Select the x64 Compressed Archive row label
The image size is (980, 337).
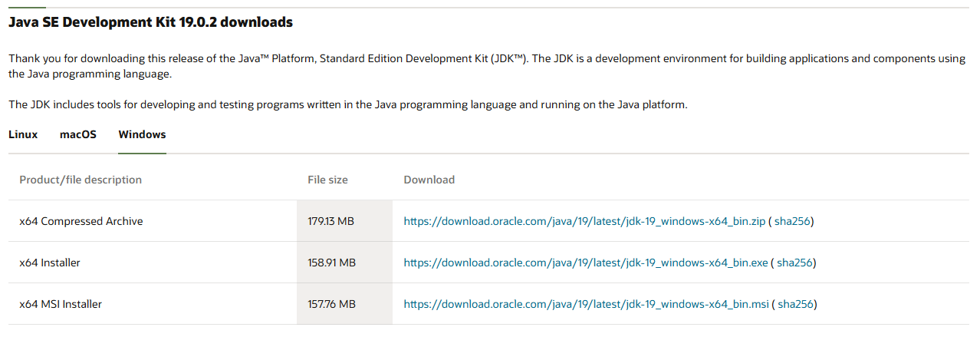(81, 221)
